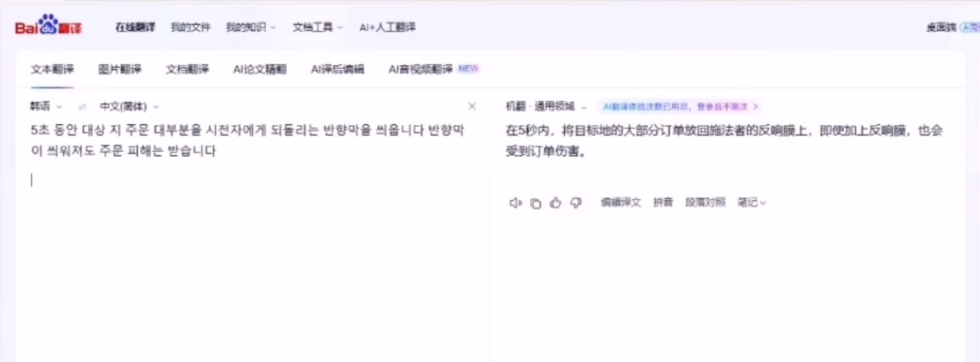Viewport: 980px width, 362px height.
Task: Play translation audio with the speaker icon
Action: [515, 202]
